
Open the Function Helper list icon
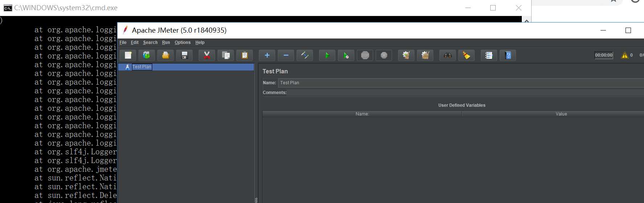[x=489, y=55]
